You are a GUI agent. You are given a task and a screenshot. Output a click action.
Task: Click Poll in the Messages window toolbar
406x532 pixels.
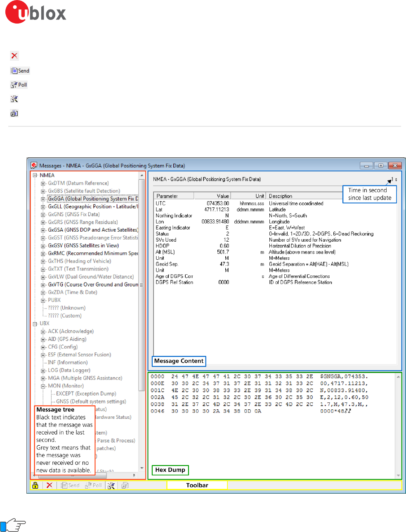tap(93, 485)
